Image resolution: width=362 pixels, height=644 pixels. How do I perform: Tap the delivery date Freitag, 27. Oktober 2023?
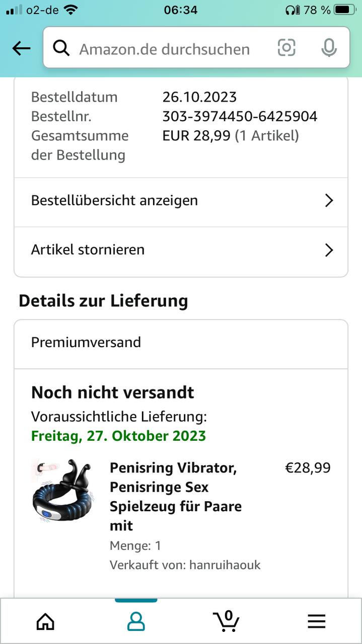click(x=118, y=436)
